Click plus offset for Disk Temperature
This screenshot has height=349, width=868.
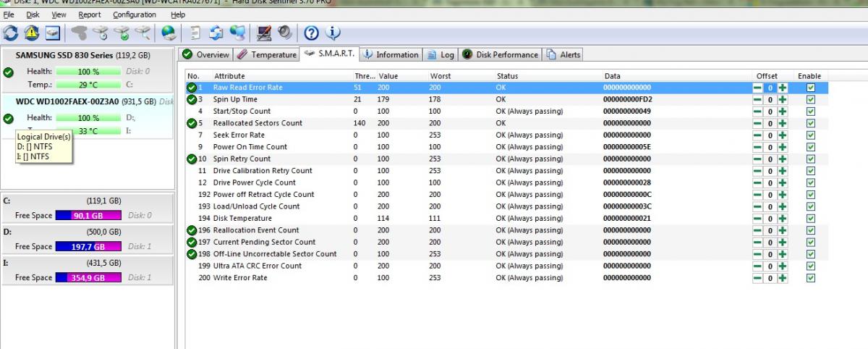[783, 219]
